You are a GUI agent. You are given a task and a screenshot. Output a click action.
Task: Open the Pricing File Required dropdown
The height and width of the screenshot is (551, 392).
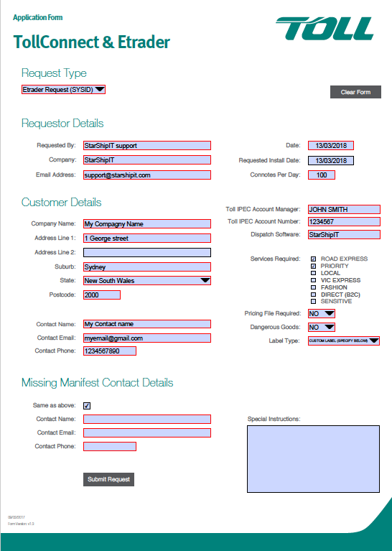click(322, 313)
